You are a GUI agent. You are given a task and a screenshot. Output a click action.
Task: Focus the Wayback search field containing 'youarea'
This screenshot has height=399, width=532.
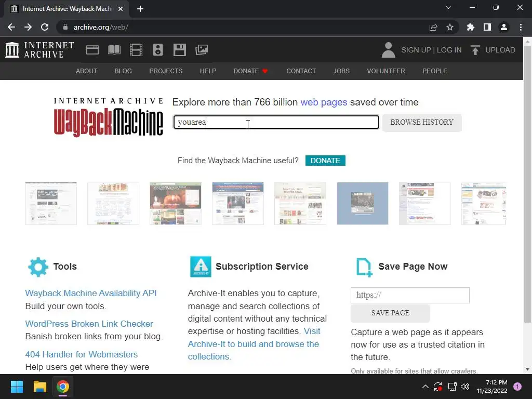(x=276, y=122)
